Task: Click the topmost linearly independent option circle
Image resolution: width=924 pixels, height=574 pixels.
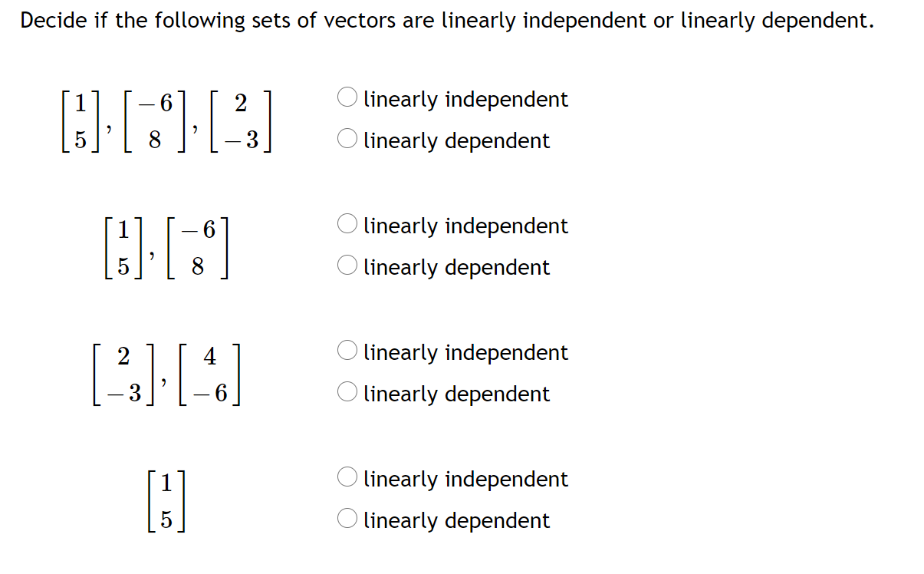Action: coord(347,97)
